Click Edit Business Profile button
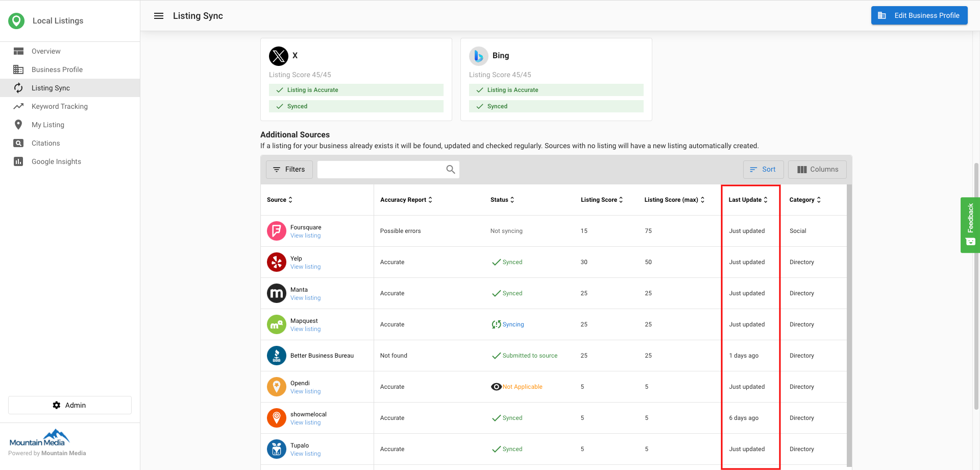Screen dimensions: 980x470 [x=919, y=15]
